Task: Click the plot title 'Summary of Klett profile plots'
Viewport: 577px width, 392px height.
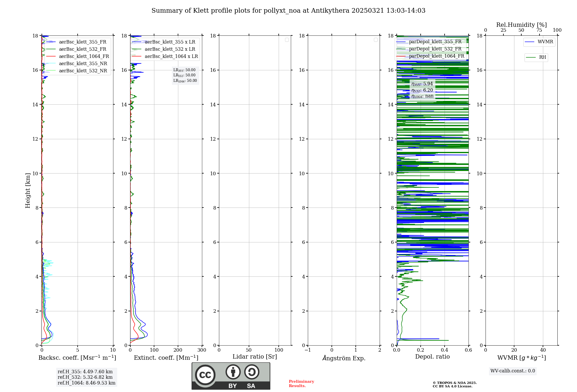Action: click(x=288, y=11)
